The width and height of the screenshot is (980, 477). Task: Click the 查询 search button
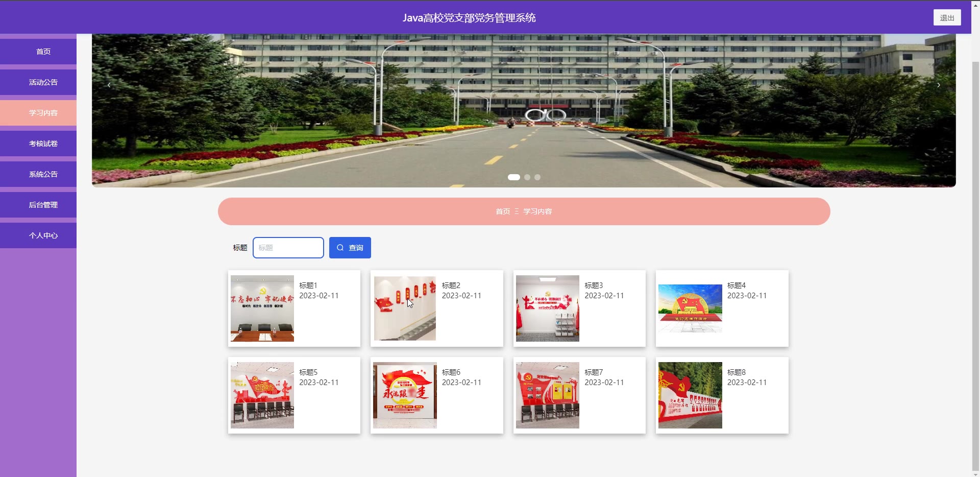pyautogui.click(x=350, y=248)
